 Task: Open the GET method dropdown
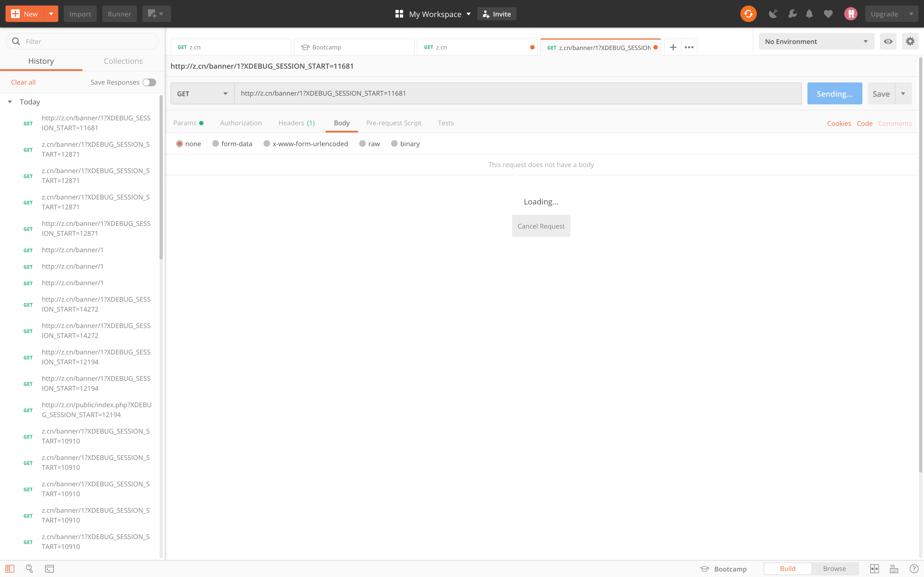pos(202,93)
